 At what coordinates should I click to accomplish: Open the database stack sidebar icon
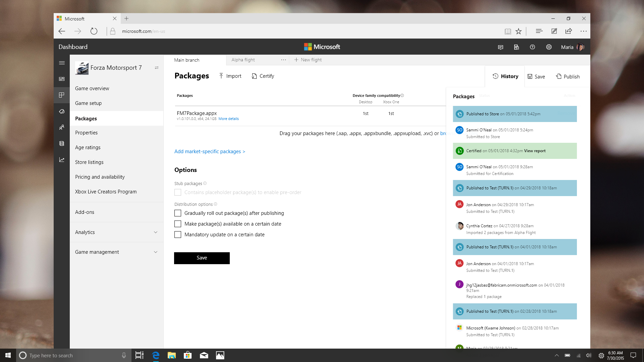62,143
